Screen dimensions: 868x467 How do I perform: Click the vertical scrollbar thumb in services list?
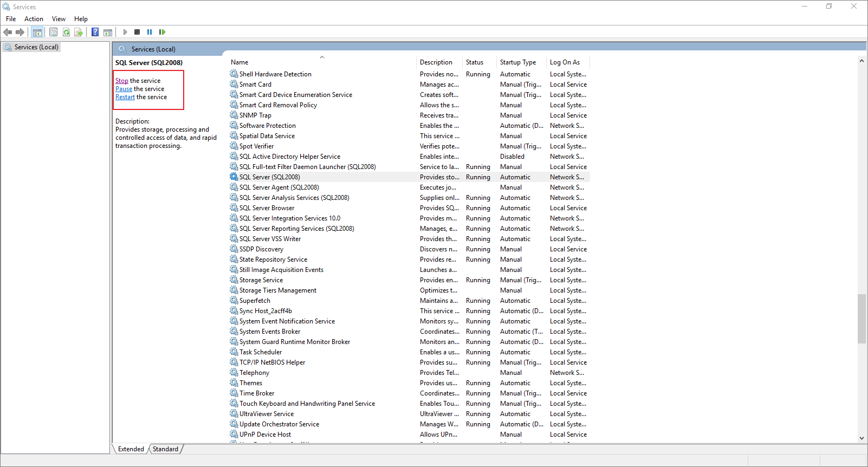(x=861, y=319)
